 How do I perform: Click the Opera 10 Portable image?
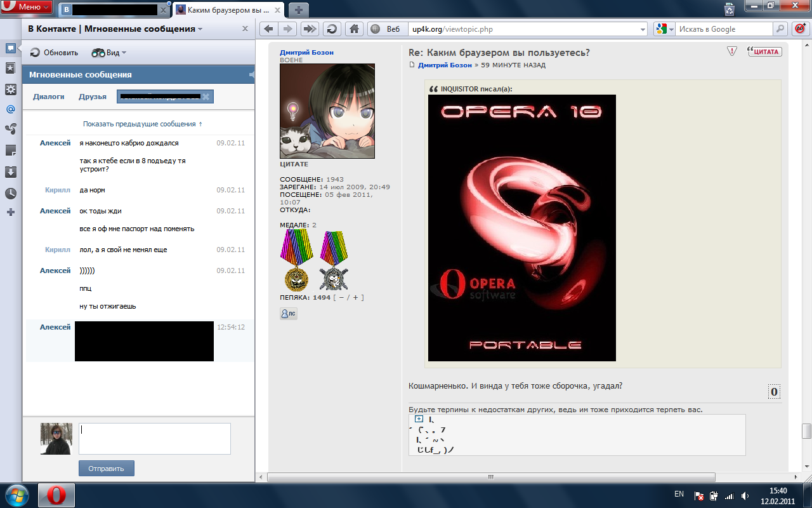click(522, 228)
